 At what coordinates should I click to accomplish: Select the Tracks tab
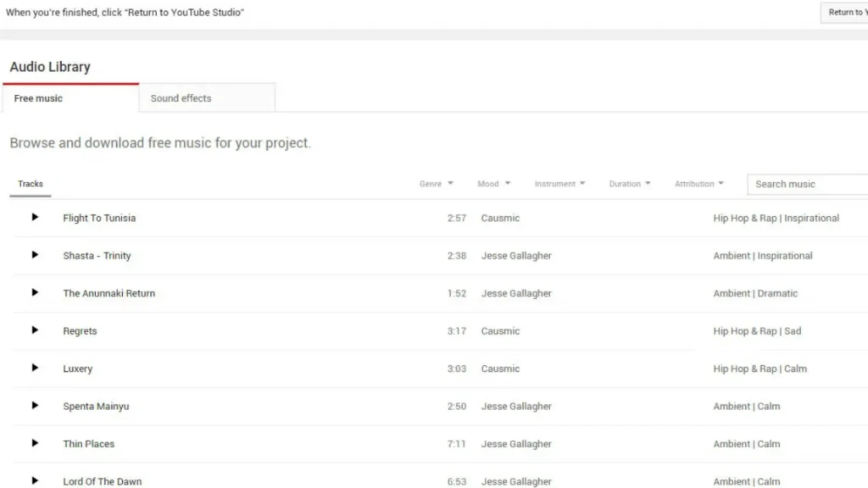(x=31, y=183)
